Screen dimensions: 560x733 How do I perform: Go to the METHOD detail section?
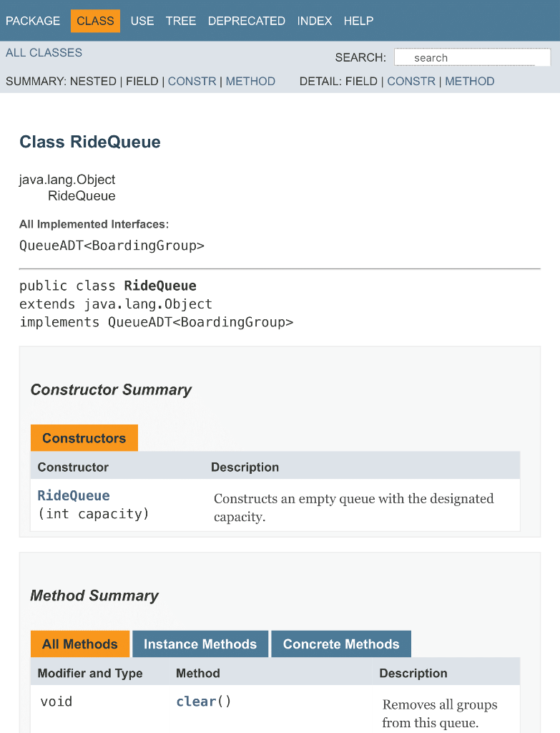coord(470,81)
